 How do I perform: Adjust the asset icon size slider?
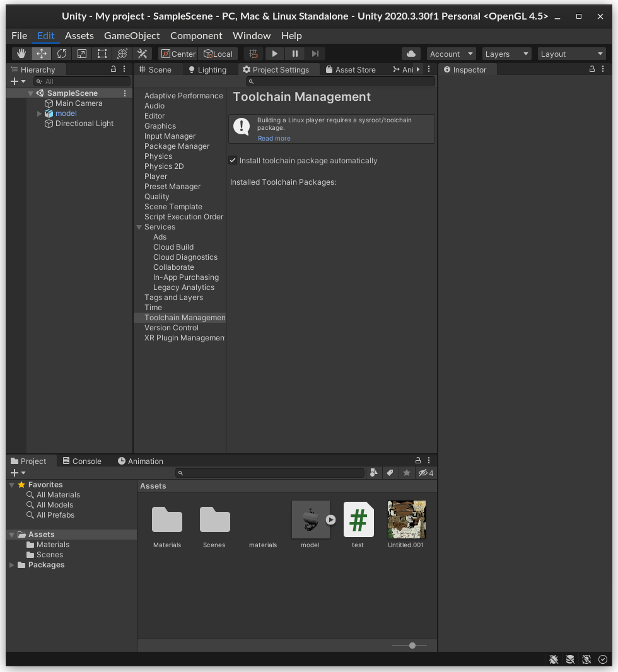[x=412, y=646]
